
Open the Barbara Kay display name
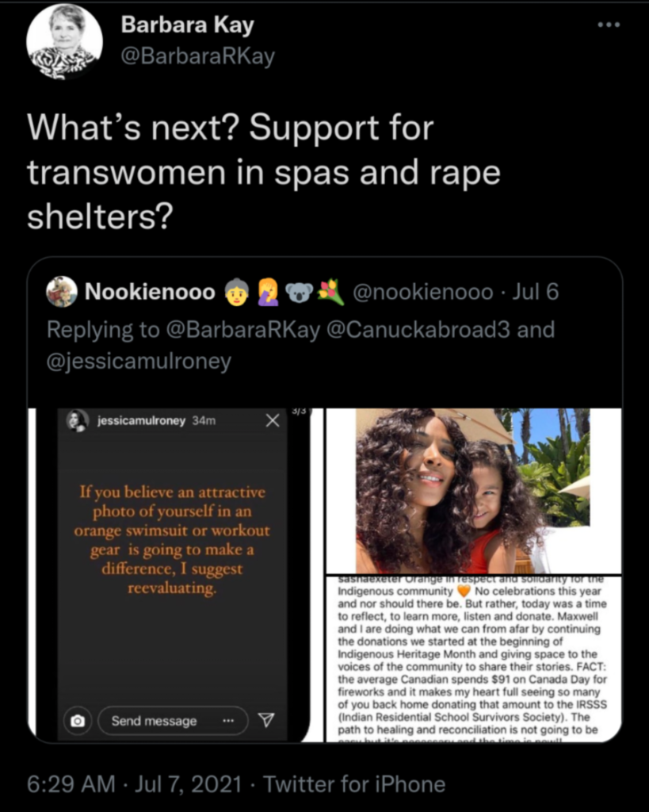pyautogui.click(x=187, y=25)
